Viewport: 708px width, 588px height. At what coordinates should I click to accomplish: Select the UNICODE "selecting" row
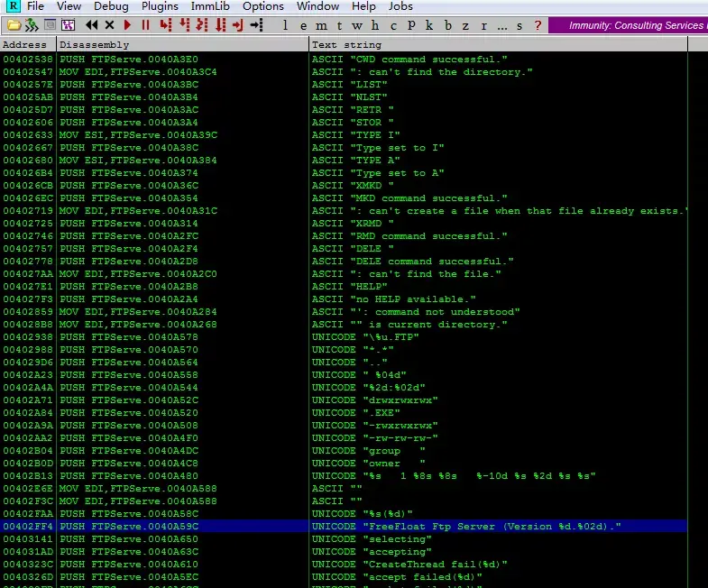pos(344,538)
